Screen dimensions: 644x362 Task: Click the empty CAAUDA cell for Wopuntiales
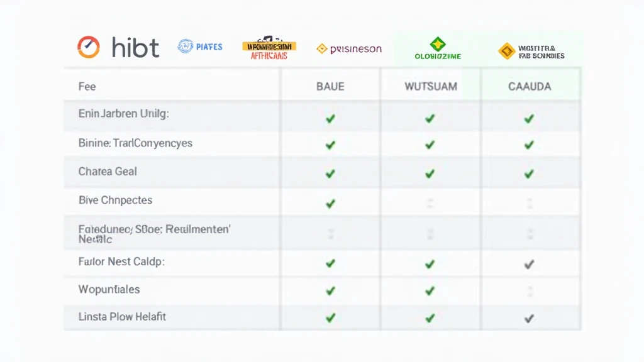click(530, 291)
